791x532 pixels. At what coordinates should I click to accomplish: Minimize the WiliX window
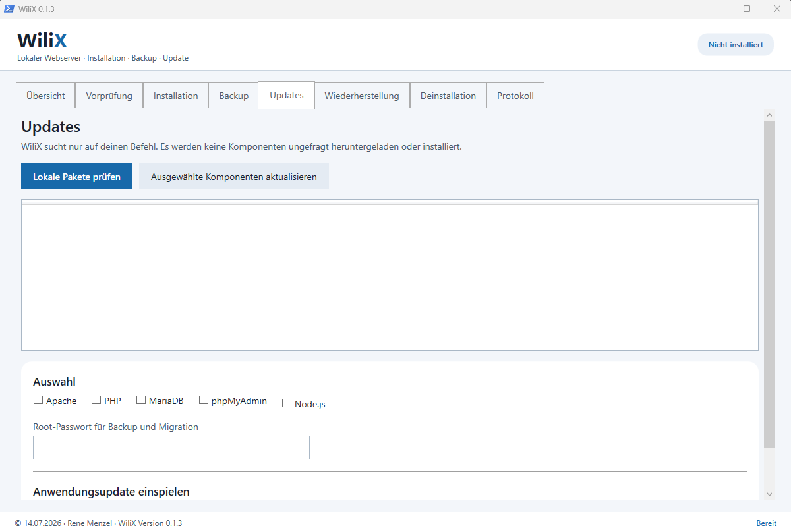pyautogui.click(x=717, y=9)
